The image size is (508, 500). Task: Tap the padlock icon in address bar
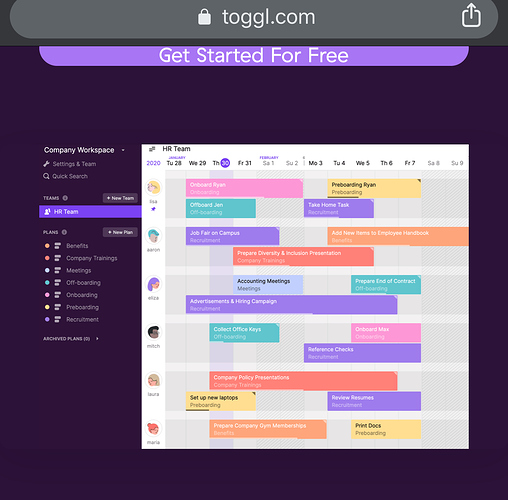click(204, 17)
